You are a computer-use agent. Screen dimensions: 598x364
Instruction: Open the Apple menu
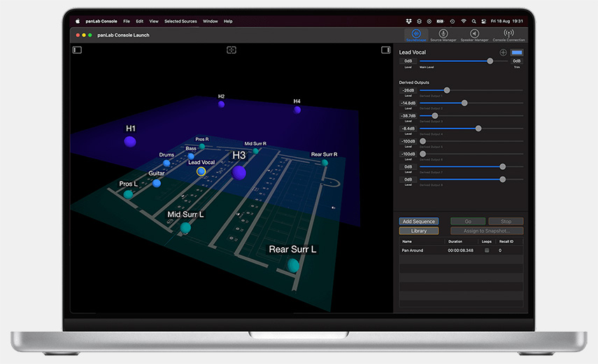(78, 22)
